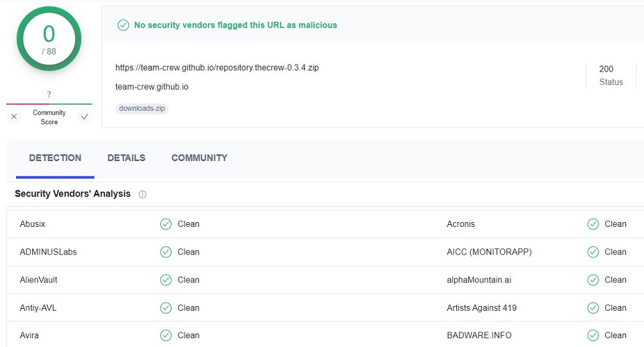Image resolution: width=644 pixels, height=347 pixels.
Task: Click the Clean check icon for ADMINUSLabs
Action: [x=166, y=252]
